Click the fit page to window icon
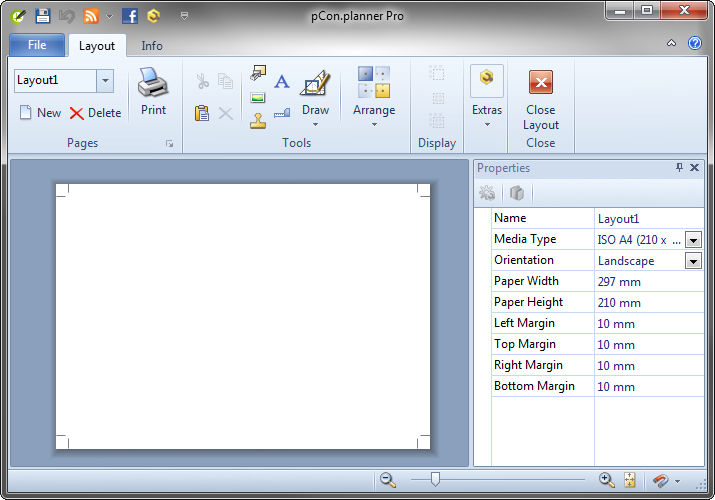This screenshot has width=715, height=500. coord(630,479)
